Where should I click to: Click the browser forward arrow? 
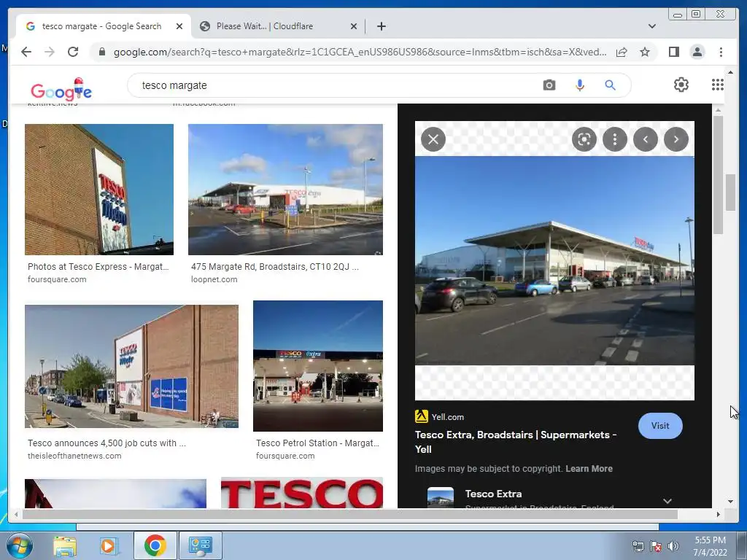coord(50,52)
